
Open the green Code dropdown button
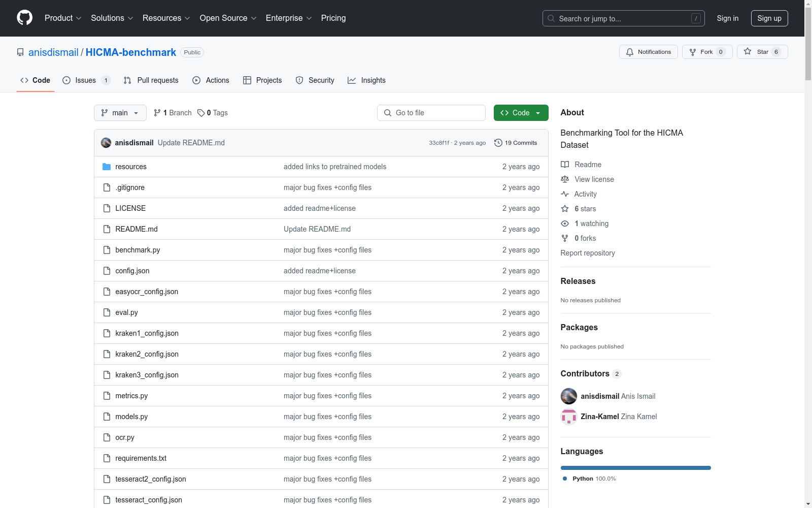point(521,113)
